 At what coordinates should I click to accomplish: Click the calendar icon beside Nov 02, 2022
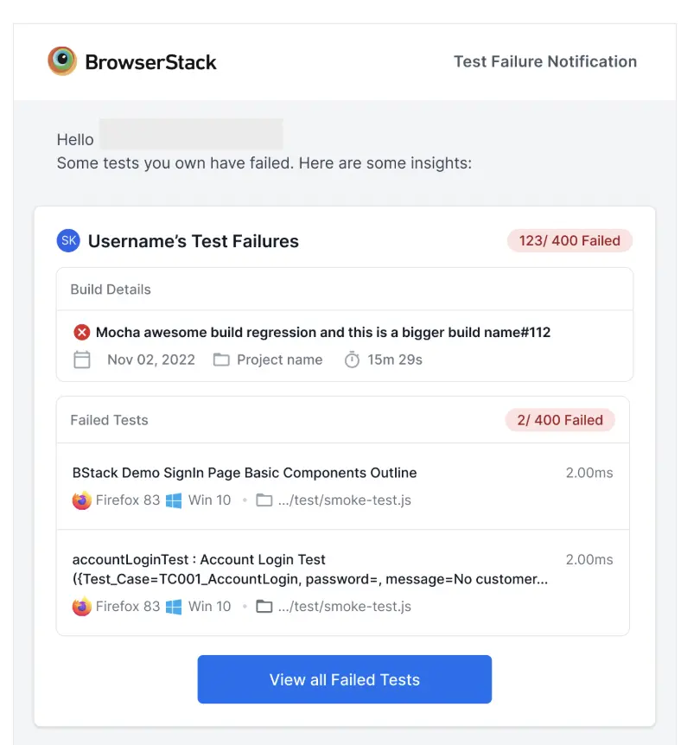[82, 360]
